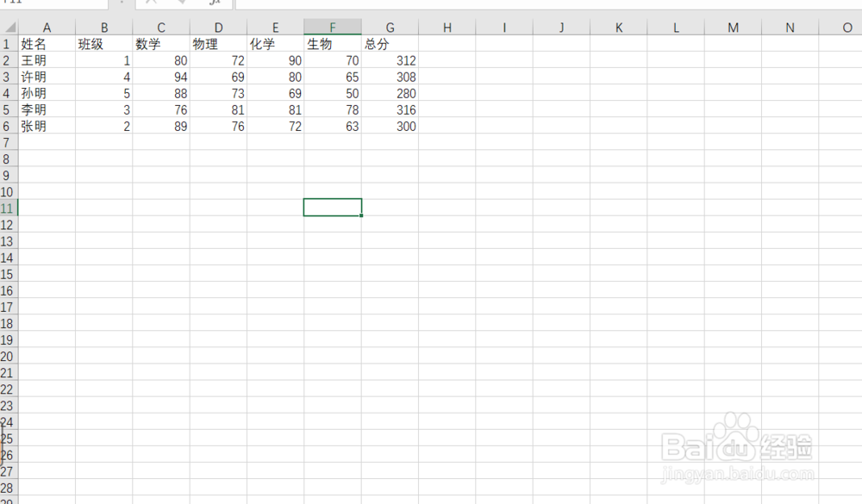Click 孙明's 化学 score 69
This screenshot has height=504, width=862.
(276, 93)
